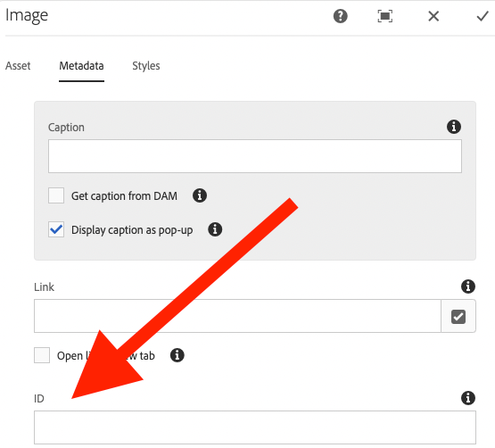Show info for open link in new tab
The width and height of the screenshot is (495, 448).
177,355
